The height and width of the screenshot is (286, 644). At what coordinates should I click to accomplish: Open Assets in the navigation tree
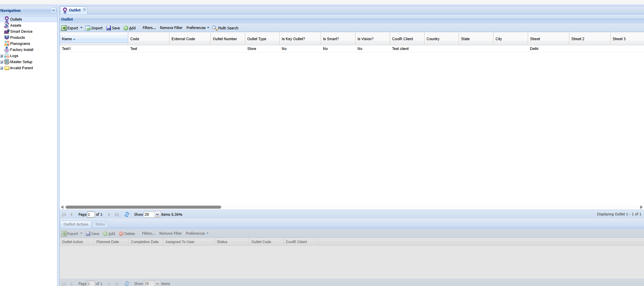(x=16, y=25)
